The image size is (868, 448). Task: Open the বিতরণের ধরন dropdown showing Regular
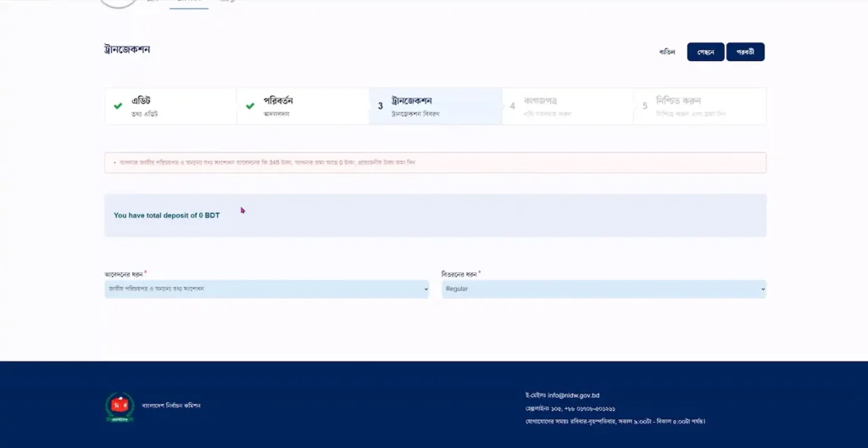coord(604,288)
